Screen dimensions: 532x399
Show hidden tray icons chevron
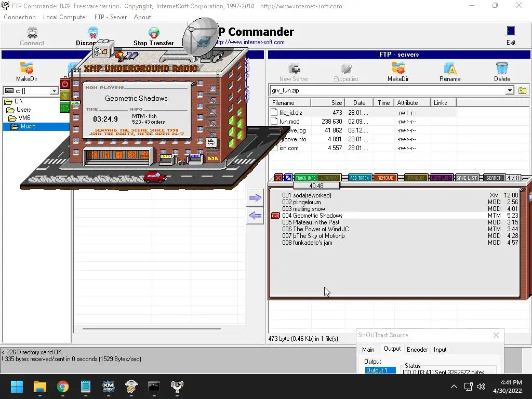454,387
